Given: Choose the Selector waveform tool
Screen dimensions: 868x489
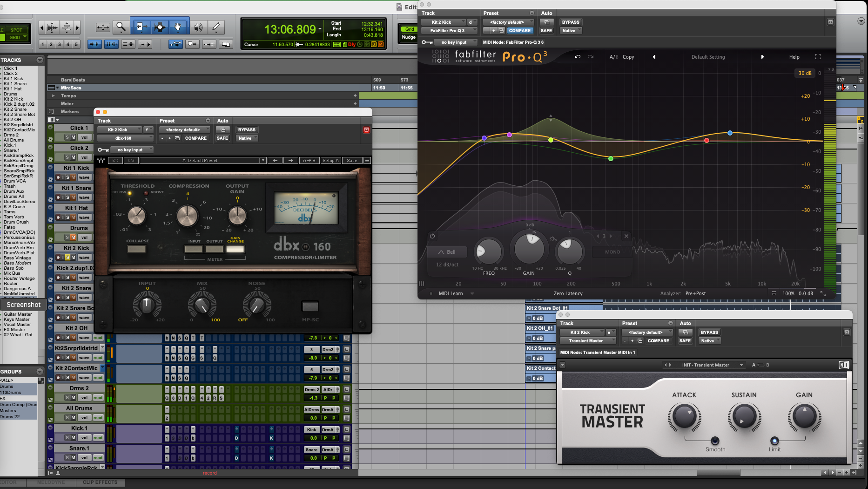Looking at the screenshot, I should coord(159,27).
